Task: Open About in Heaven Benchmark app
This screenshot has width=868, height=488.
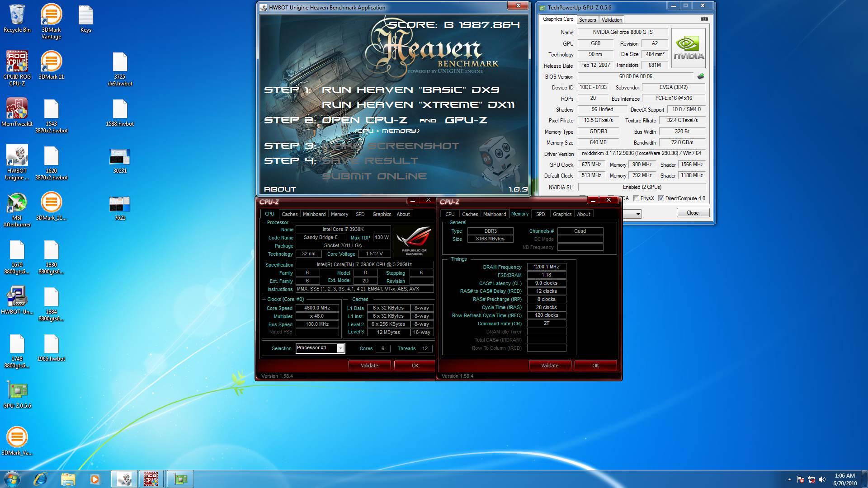Action: click(280, 189)
